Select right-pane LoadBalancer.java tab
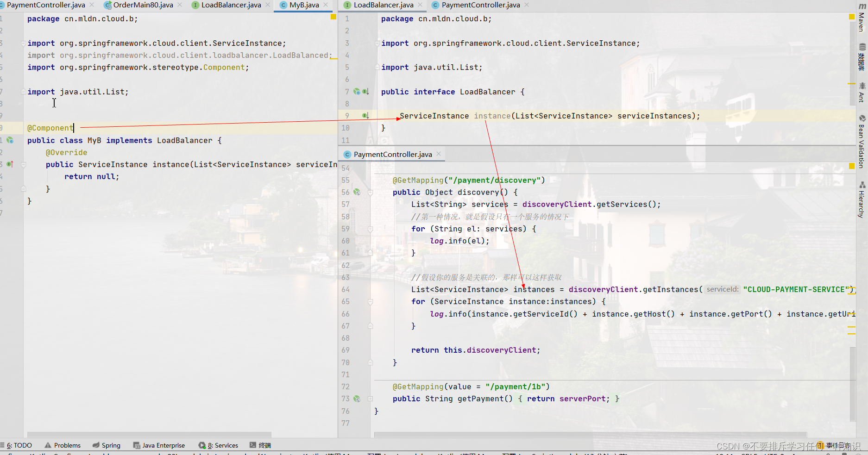 pyautogui.click(x=383, y=5)
